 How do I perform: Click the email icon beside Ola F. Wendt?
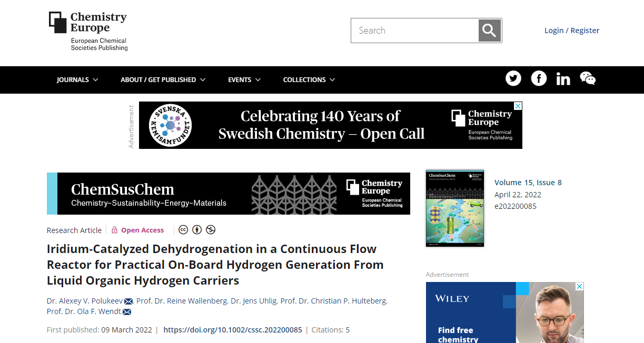point(127,312)
